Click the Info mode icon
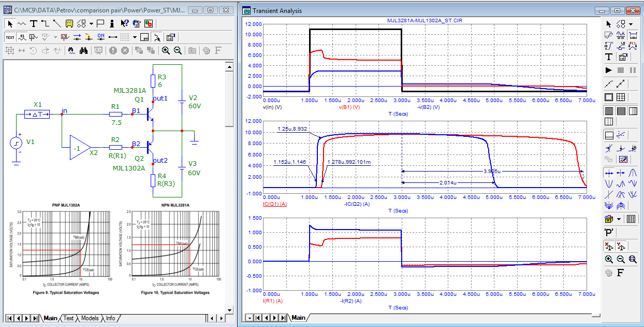The image size is (644, 327). click(x=112, y=23)
